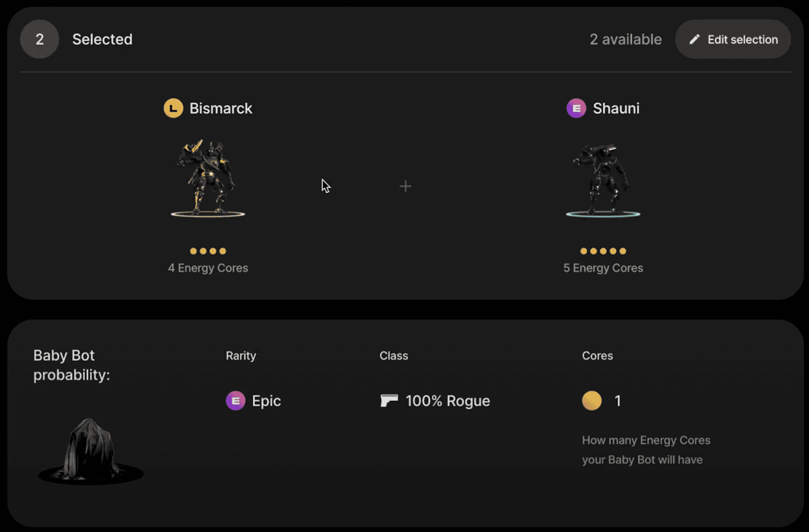This screenshot has height=532, width=809.
Task: Click the 100% Rogue class label
Action: tap(448, 401)
